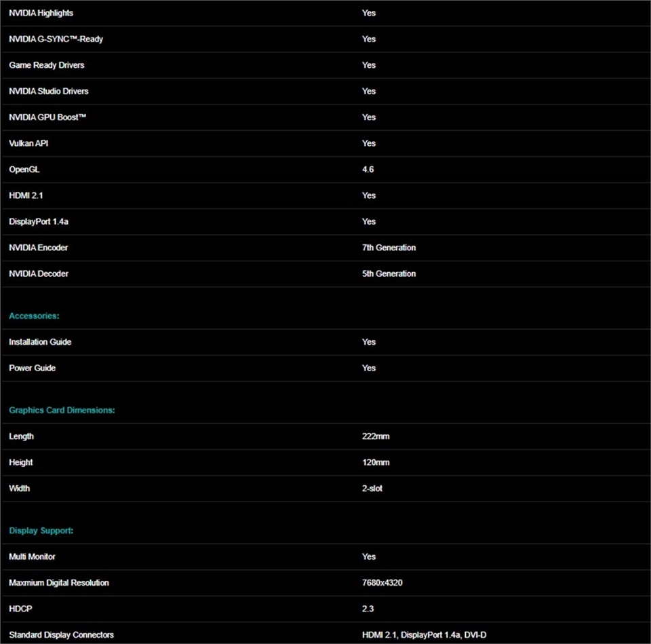Click the Display Support section heading
651x644 pixels.
[41, 531]
